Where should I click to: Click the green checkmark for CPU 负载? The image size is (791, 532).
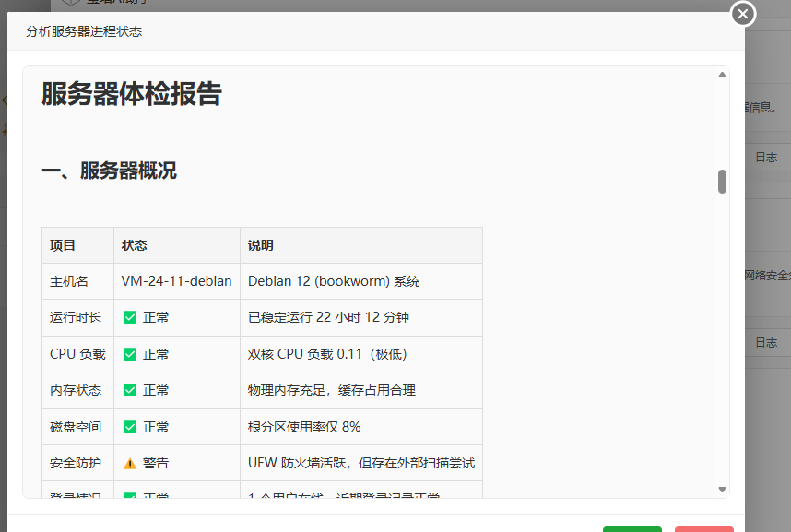pyautogui.click(x=130, y=354)
